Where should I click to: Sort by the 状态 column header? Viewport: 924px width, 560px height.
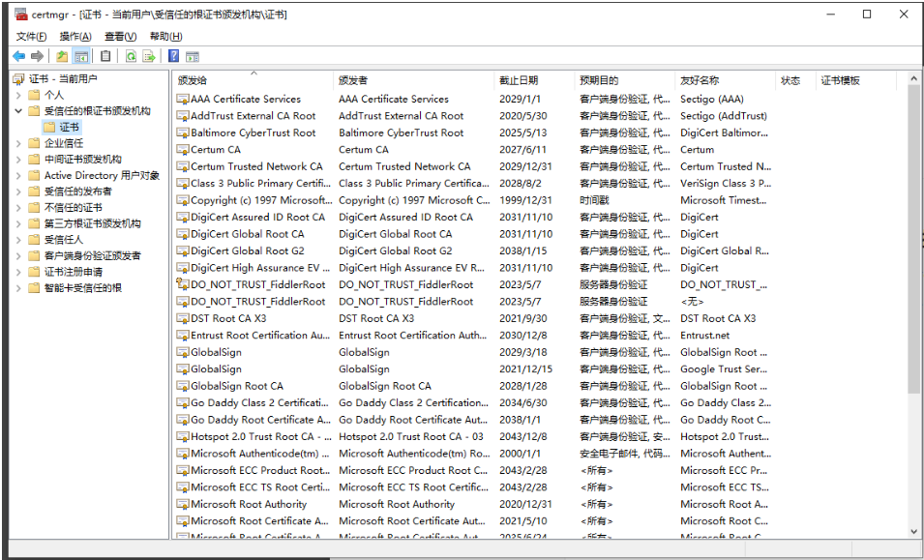click(x=796, y=80)
